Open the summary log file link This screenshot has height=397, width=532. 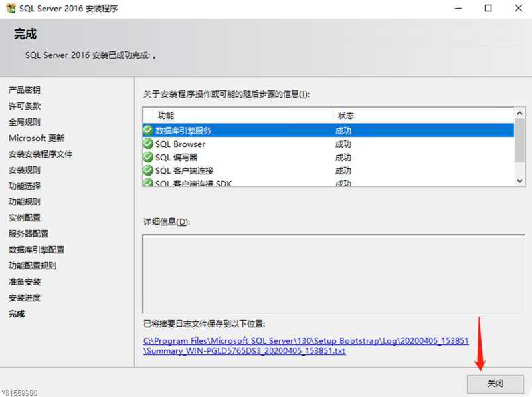(x=306, y=346)
